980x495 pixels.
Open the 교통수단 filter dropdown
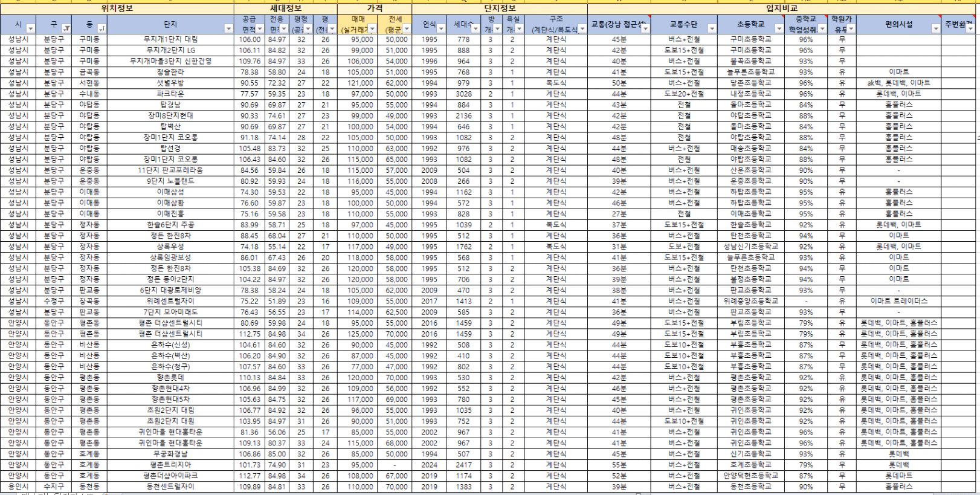(712, 28)
